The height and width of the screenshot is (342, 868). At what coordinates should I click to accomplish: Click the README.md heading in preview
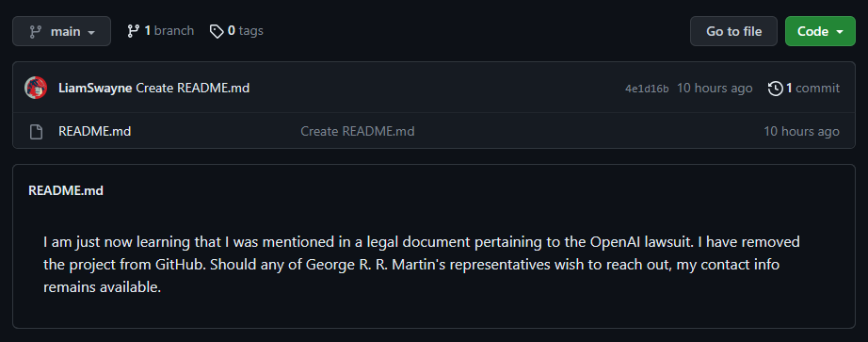pos(66,190)
